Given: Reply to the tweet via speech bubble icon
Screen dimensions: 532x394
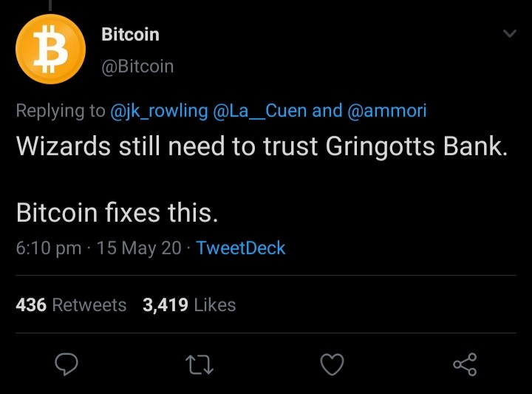Looking at the screenshot, I should (x=68, y=364).
